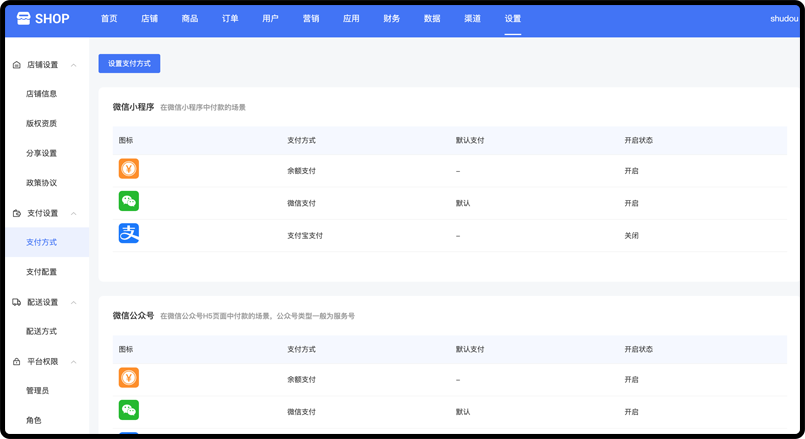Select the 设置 top menu

tap(512, 18)
